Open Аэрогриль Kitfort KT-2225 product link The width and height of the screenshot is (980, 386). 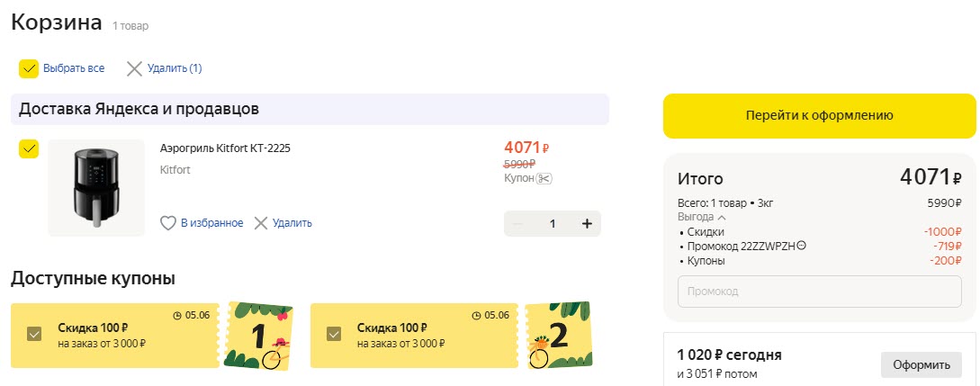click(225, 148)
